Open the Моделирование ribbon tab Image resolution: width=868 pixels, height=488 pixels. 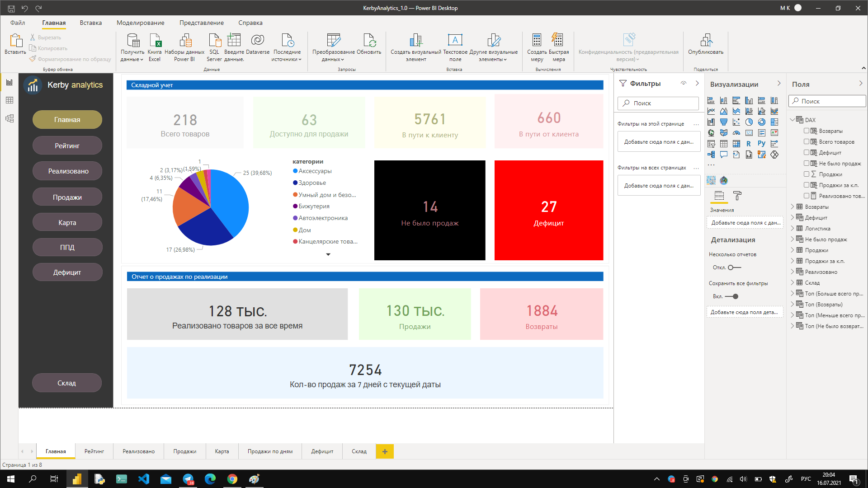140,23
